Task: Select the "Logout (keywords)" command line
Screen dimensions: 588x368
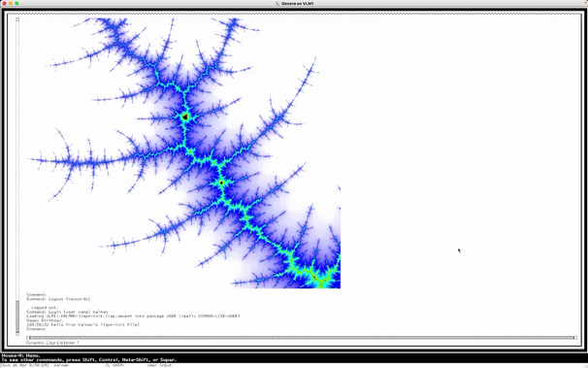Action: pyautogui.click(x=58, y=299)
